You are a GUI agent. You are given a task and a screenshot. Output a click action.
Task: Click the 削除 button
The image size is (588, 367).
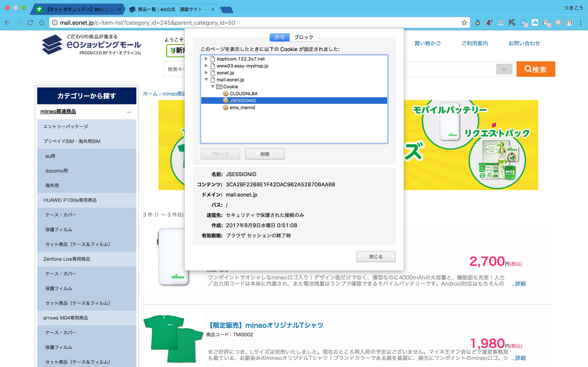pyautogui.click(x=265, y=154)
